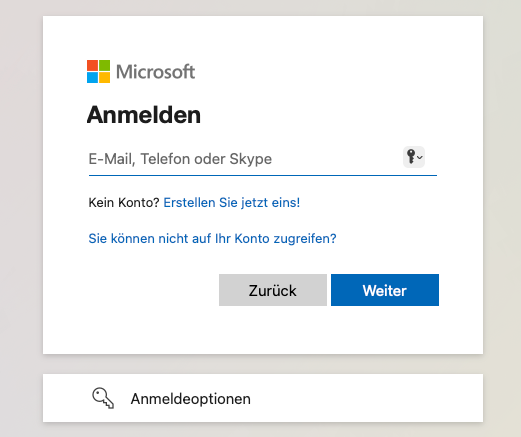Click the Kein Konto? label text

tap(124, 203)
